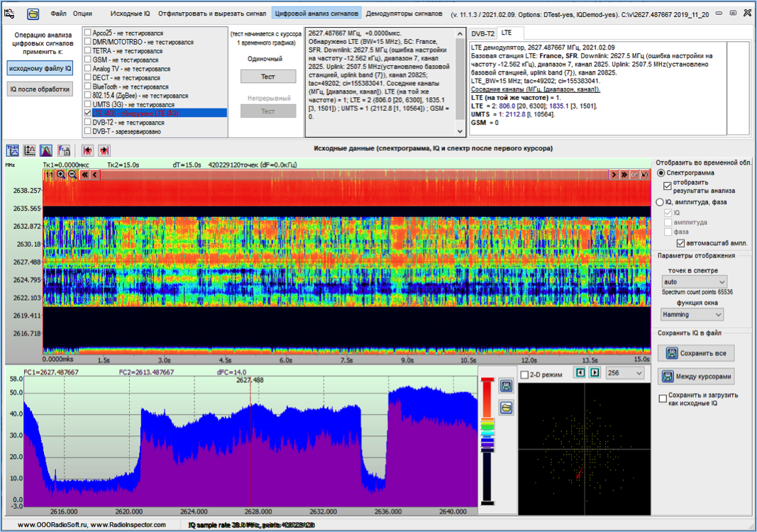Screen dimensions: 757x532
Task: Click the 2627.488 cursor marker in spectrum plot
Action: (250, 381)
